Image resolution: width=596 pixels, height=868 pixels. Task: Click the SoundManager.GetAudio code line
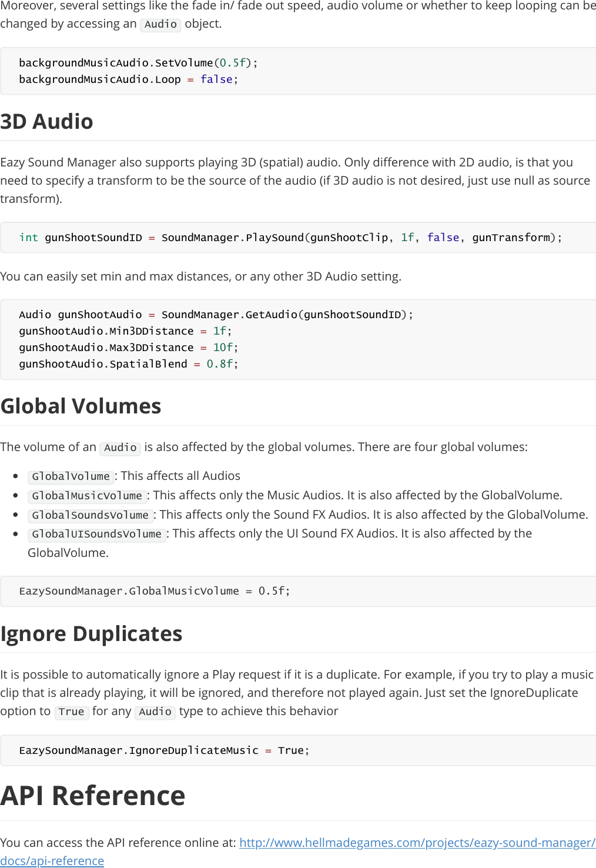click(216, 315)
